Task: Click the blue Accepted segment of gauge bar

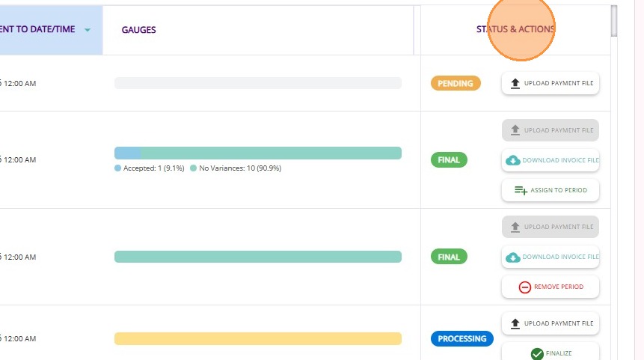Action: click(x=127, y=153)
